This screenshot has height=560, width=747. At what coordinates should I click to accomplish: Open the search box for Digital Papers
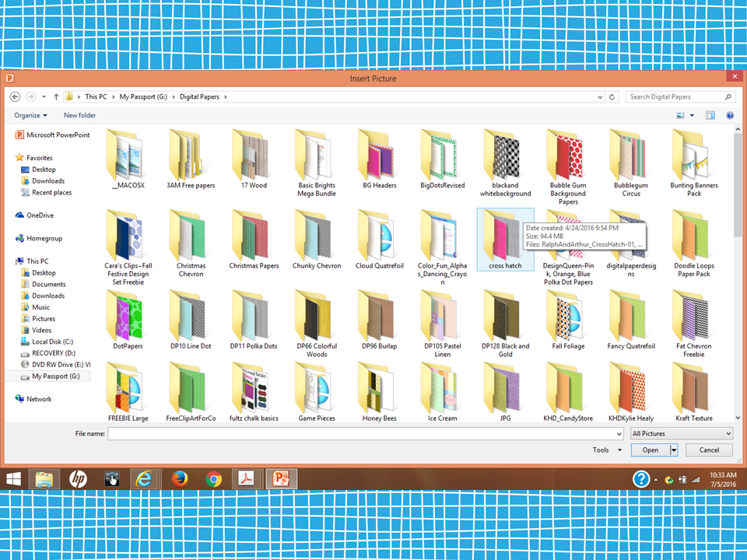679,96
